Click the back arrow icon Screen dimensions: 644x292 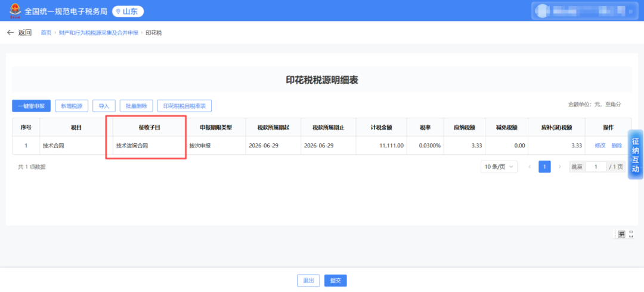tap(11, 33)
